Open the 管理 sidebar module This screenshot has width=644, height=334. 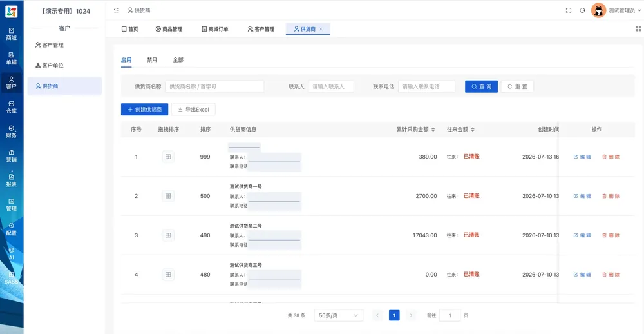12,204
